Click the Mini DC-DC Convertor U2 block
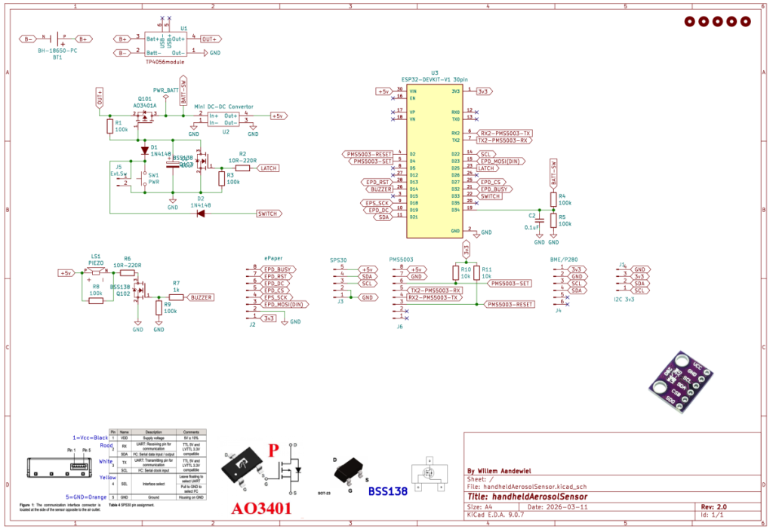This screenshot has width=773, height=532. point(226,118)
